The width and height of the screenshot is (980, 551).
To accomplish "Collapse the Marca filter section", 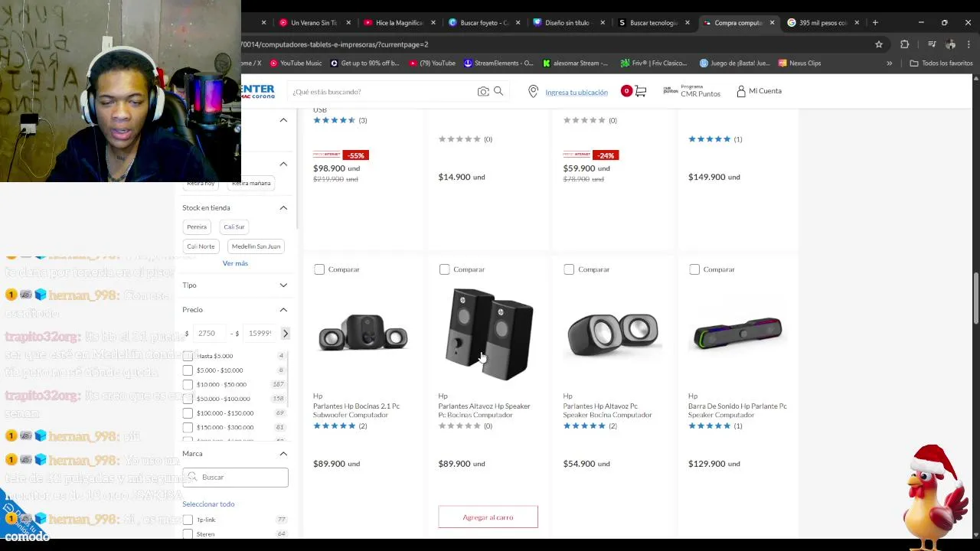I will (x=283, y=454).
